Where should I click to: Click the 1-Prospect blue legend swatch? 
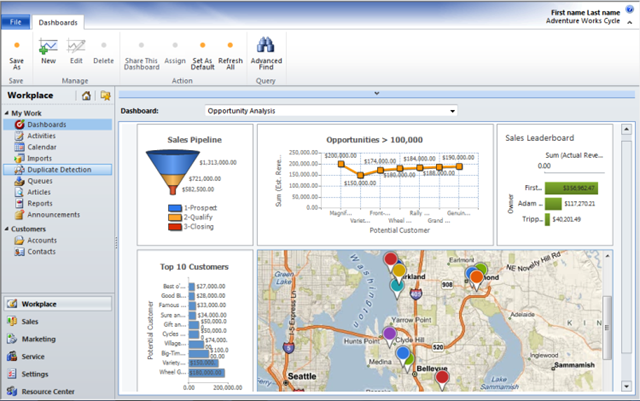pyautogui.click(x=175, y=208)
